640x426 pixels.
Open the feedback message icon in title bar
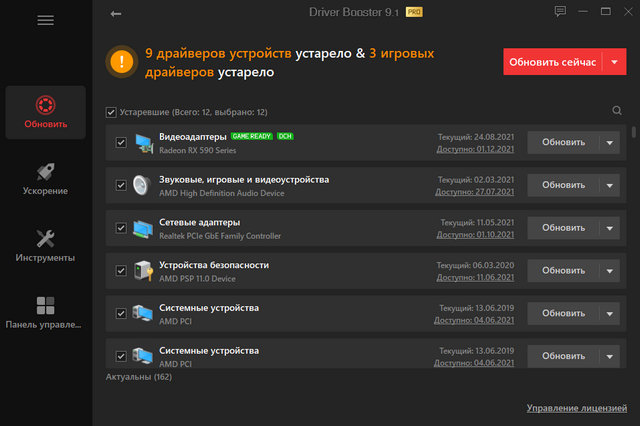pyautogui.click(x=561, y=12)
